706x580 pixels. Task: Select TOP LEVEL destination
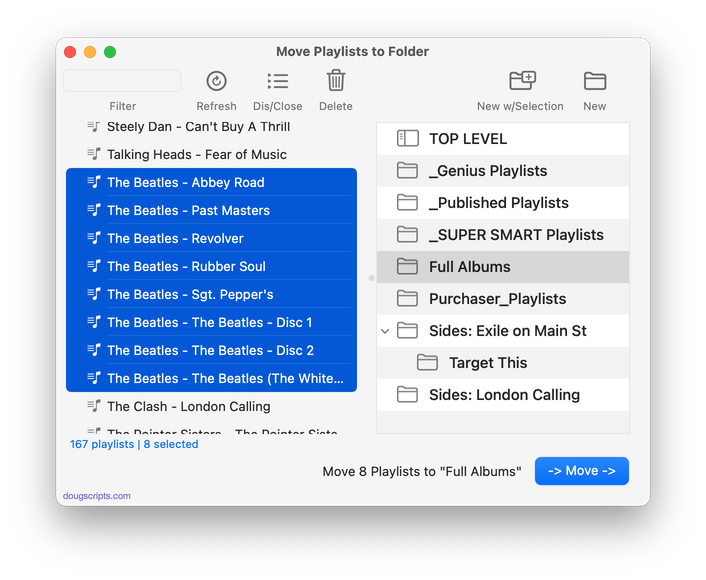click(x=502, y=139)
